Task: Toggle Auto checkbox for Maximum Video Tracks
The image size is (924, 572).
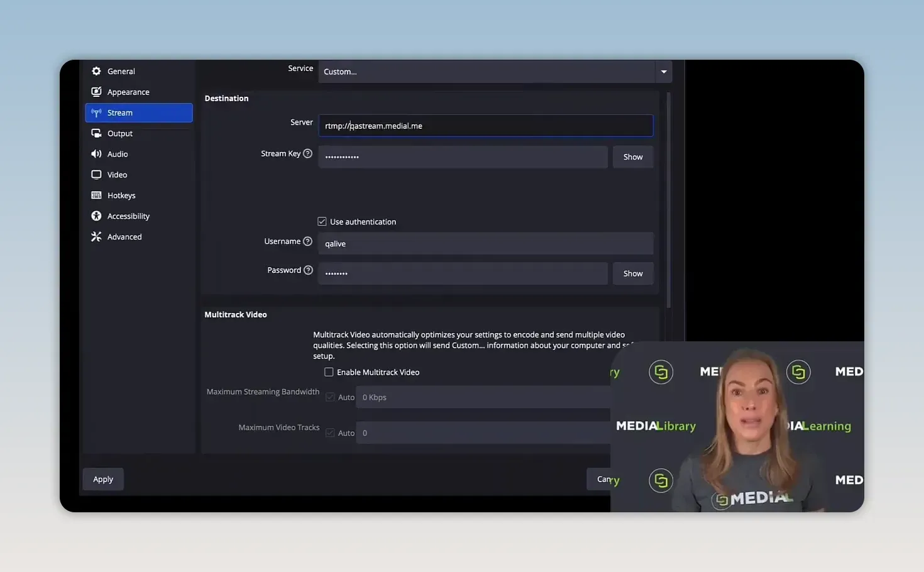Action: click(x=330, y=433)
